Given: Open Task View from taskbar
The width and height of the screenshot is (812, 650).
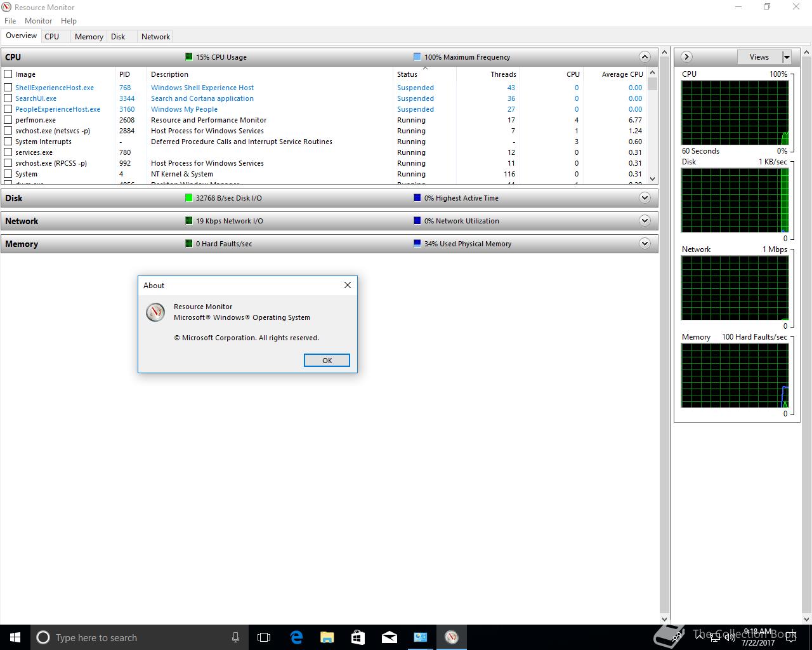Looking at the screenshot, I should 264,637.
